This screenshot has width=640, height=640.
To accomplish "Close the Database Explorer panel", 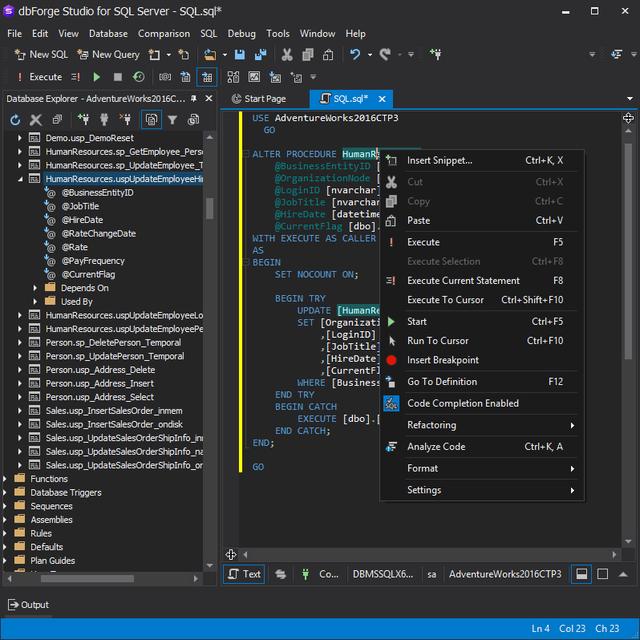I will coord(209,99).
